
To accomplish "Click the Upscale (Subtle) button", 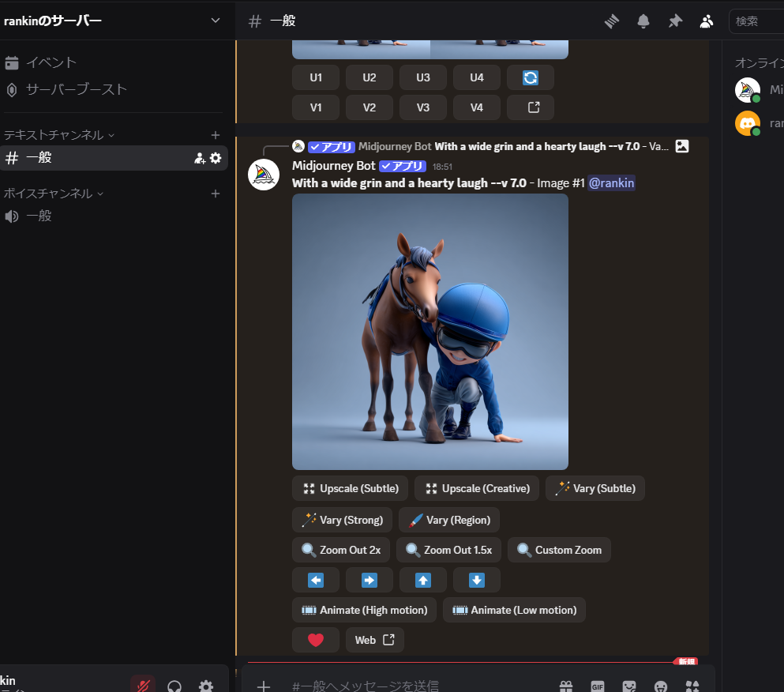I will [x=351, y=488].
